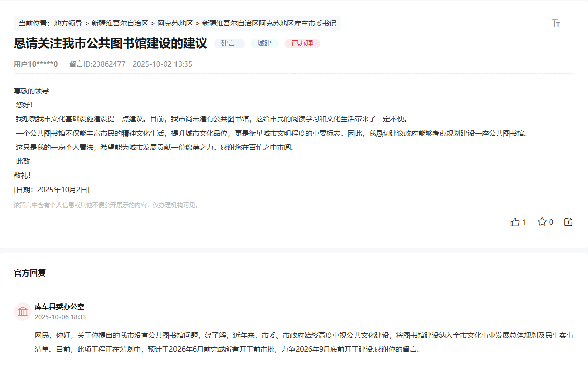Viewport: 588px width, 365px height.
Task: Go to 地方领导 in the breadcrumb
Action: coord(68,23)
